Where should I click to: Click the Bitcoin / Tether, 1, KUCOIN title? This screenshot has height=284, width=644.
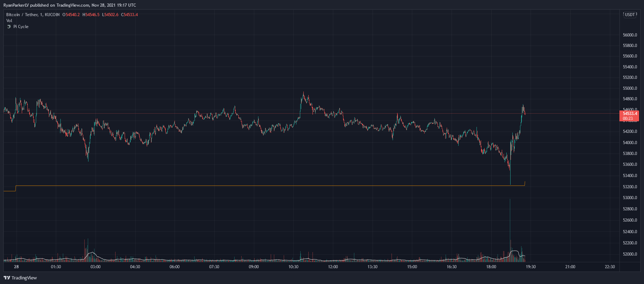[x=33, y=15]
